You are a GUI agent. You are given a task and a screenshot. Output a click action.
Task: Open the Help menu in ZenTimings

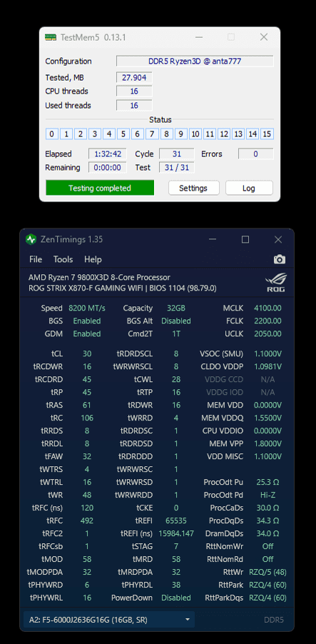click(93, 260)
